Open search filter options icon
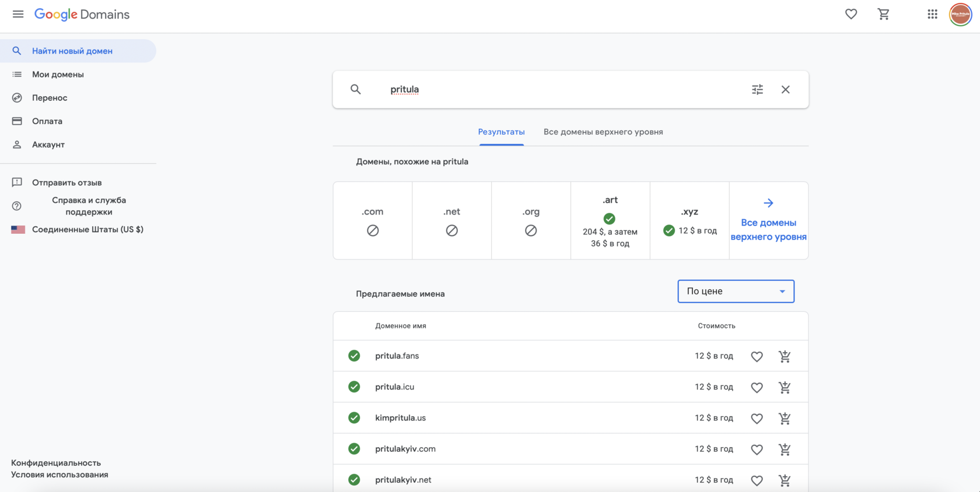This screenshot has height=492, width=980. coord(757,89)
